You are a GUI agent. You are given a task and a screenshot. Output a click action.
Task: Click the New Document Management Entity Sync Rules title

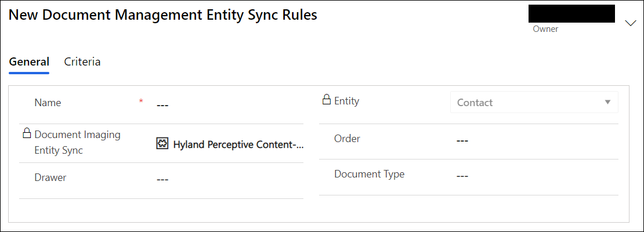coord(162,14)
